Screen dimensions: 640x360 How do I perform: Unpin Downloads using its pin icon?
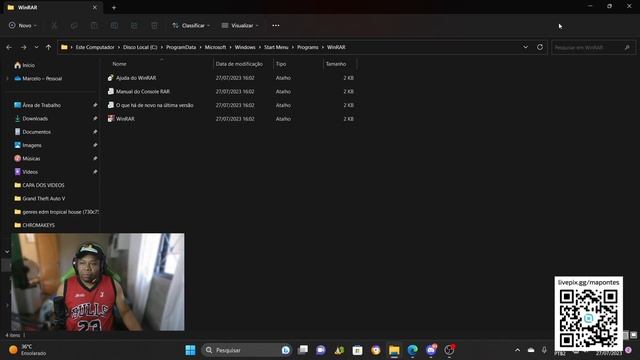[95, 118]
